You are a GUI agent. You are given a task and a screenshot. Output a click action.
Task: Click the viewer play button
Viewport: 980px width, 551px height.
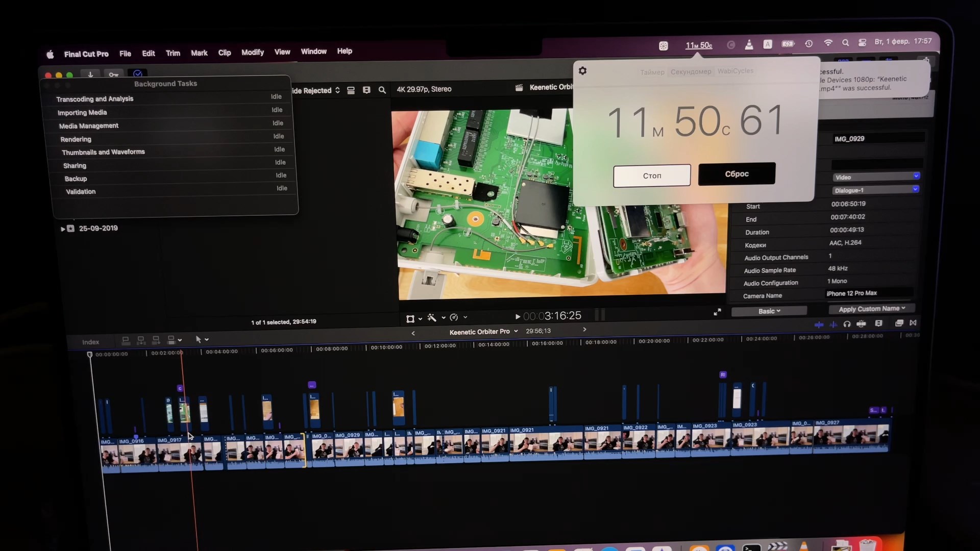point(518,317)
